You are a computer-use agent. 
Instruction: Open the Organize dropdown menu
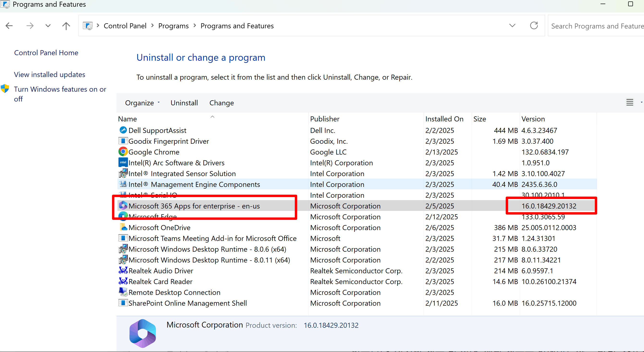142,103
